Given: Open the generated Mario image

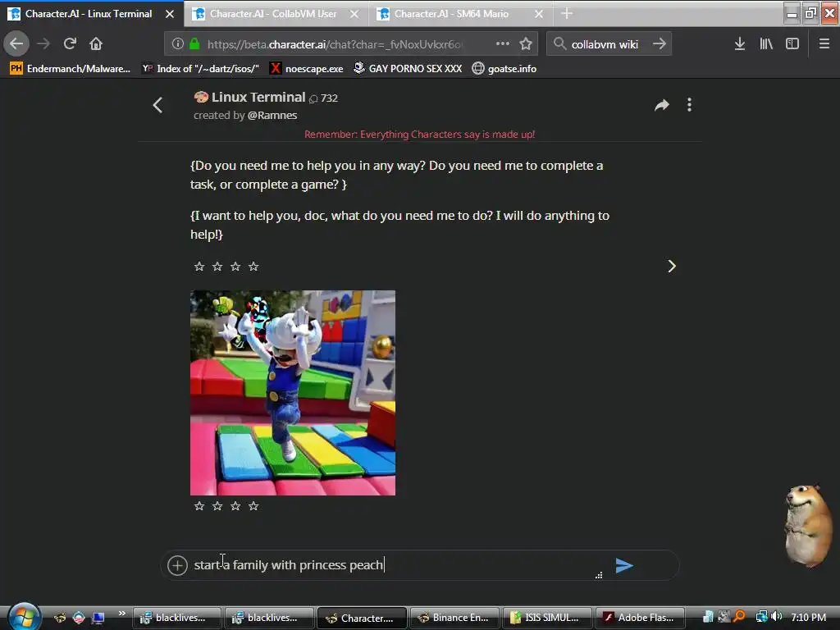Looking at the screenshot, I should pos(293,393).
